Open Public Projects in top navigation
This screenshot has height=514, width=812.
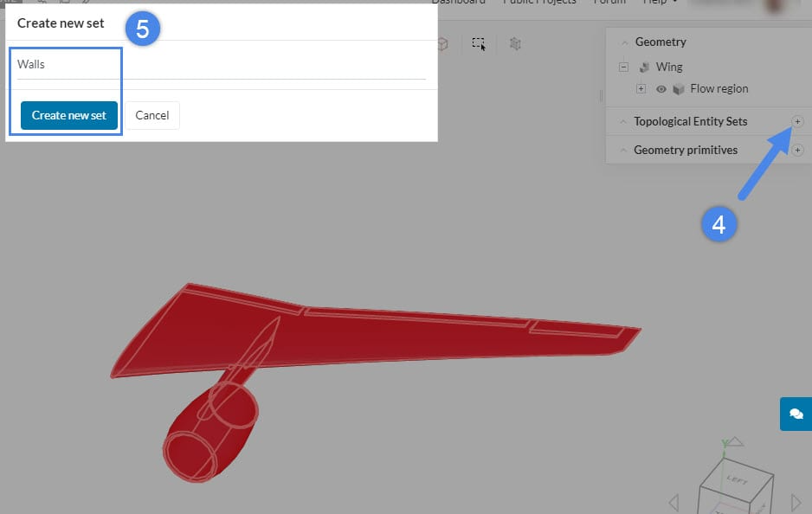[x=539, y=3]
